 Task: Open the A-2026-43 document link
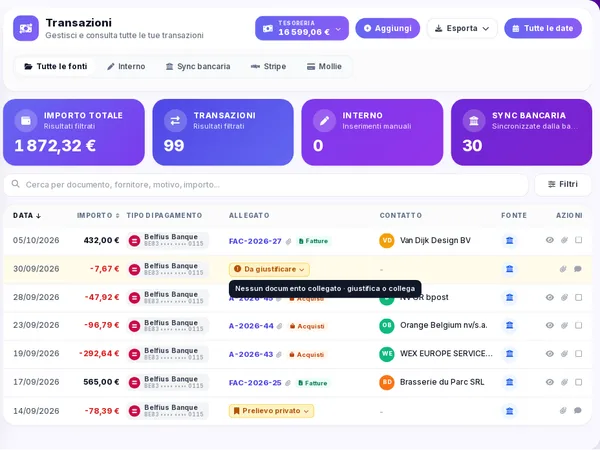[x=251, y=354]
